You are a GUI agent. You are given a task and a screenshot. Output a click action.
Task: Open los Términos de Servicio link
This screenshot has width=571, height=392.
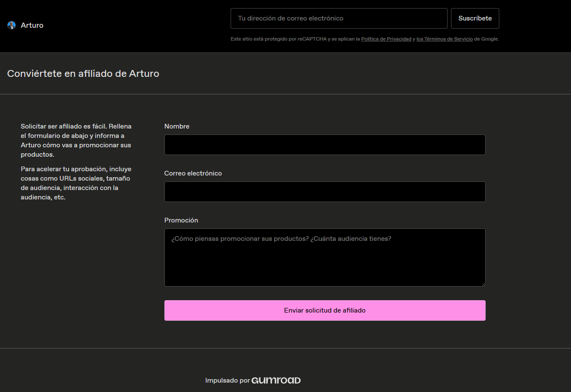(445, 39)
